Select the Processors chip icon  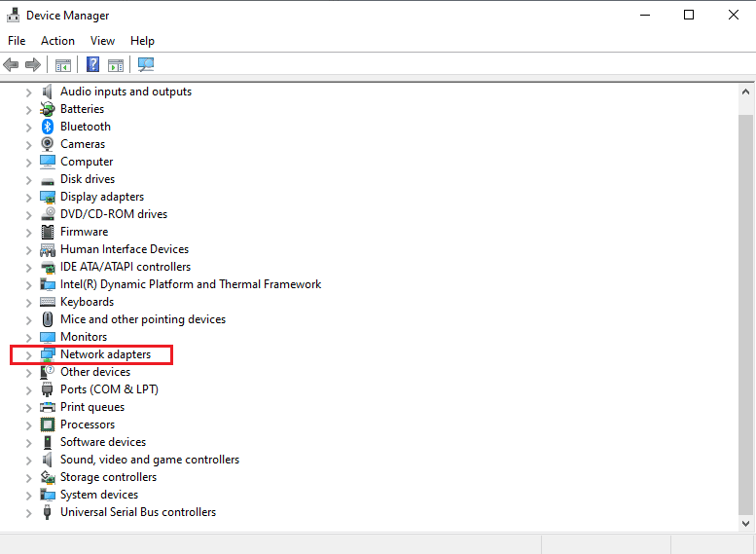[48, 425]
